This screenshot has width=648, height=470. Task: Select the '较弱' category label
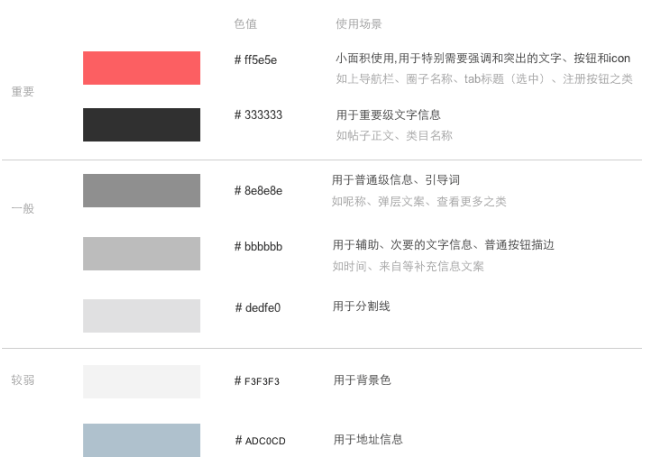tap(22, 380)
